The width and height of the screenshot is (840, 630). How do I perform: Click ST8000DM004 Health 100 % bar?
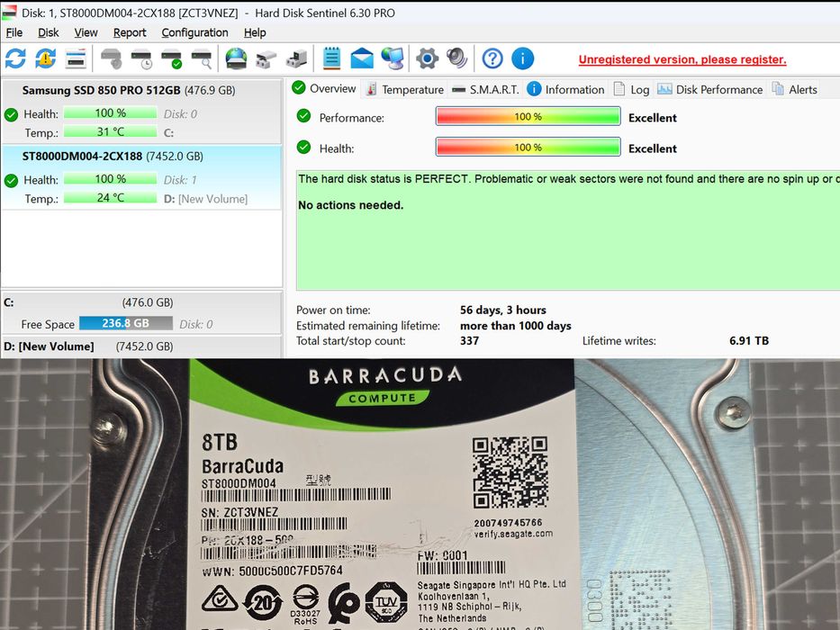[111, 179]
